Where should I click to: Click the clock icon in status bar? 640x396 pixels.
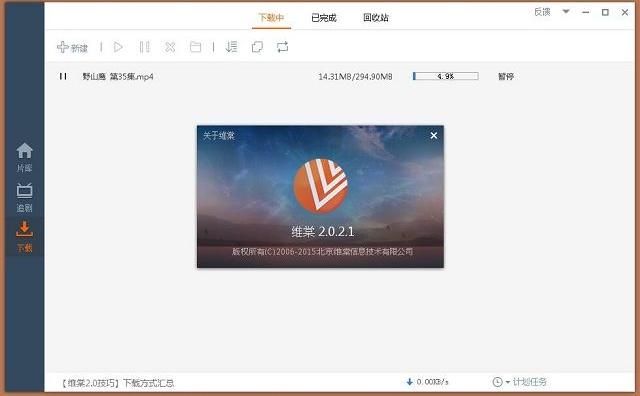click(x=498, y=382)
